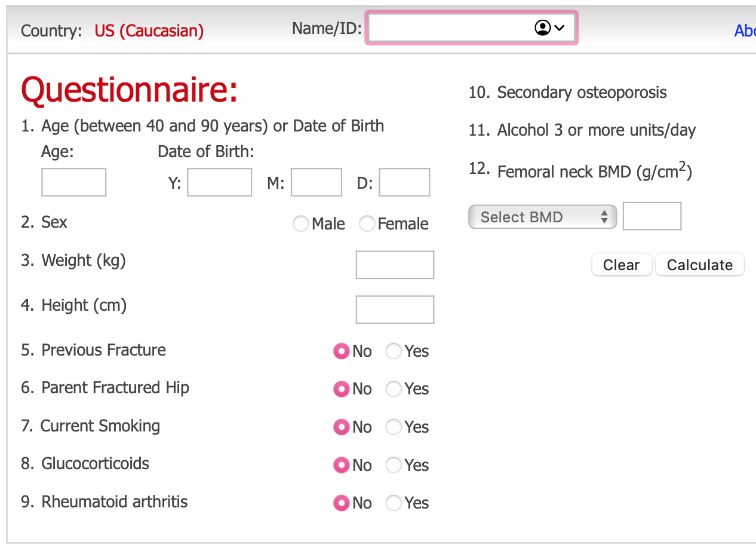Choose No for Previous Fracture

click(x=341, y=351)
